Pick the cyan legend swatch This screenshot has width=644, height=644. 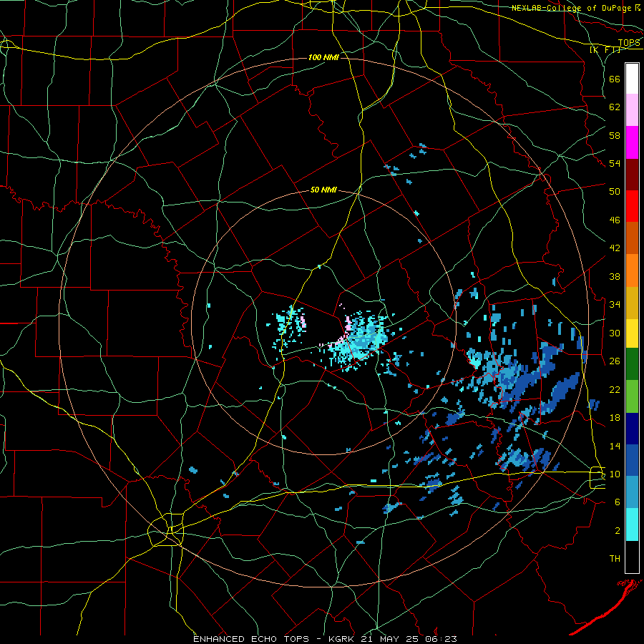[632, 525]
